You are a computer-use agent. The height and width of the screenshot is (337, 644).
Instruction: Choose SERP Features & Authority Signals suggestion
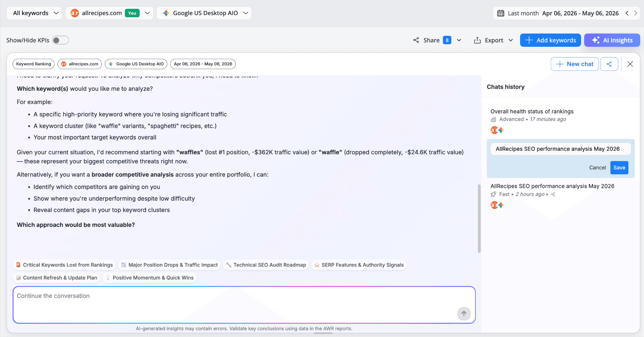click(359, 265)
